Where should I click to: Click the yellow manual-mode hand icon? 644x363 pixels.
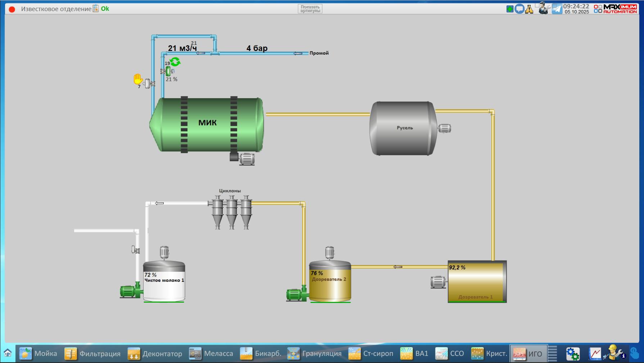138,79
